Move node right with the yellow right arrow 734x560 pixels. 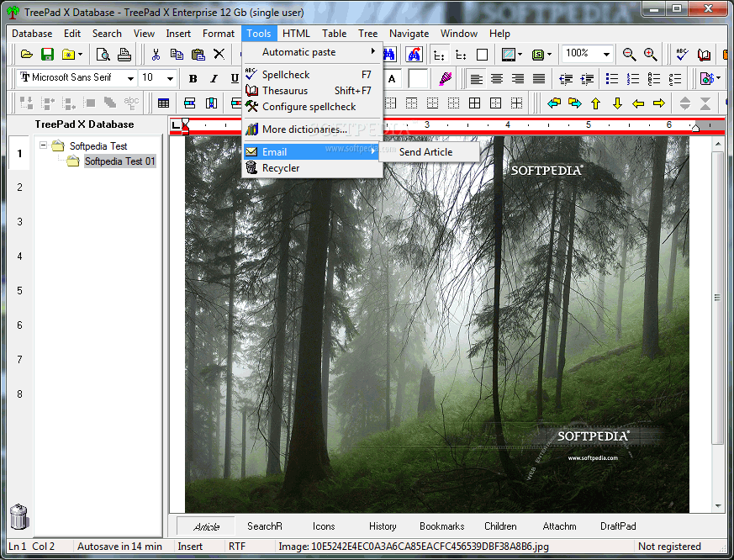pos(659,103)
